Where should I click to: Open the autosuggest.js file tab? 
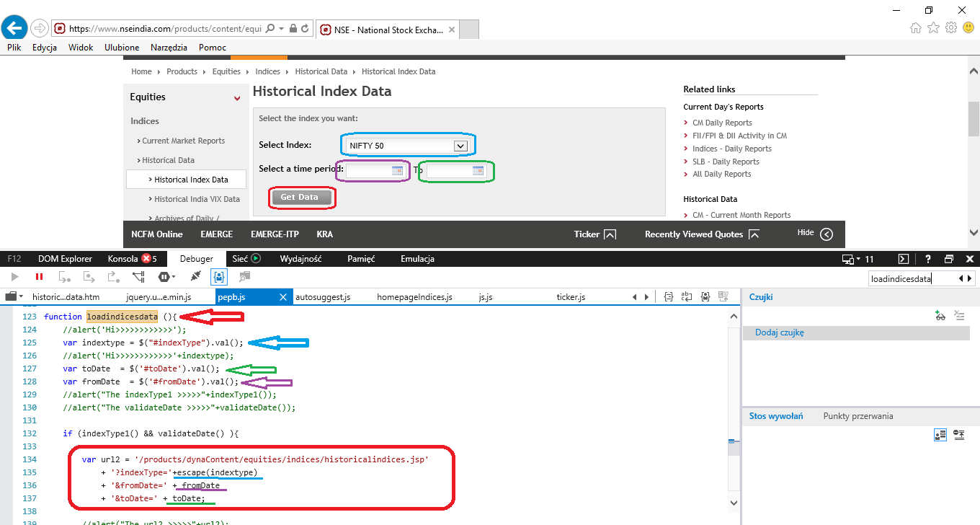(323, 296)
